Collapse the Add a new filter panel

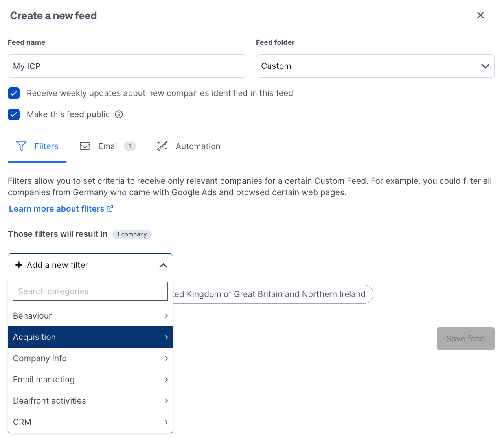164,265
